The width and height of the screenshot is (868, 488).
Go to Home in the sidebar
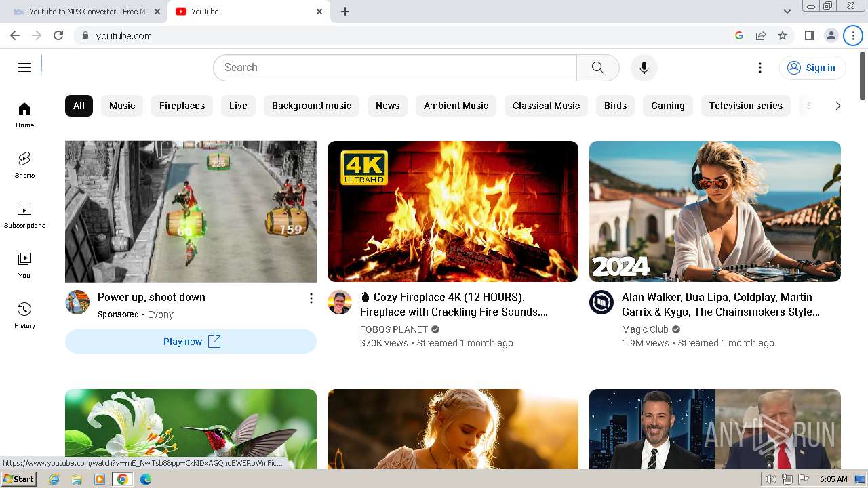(24, 115)
